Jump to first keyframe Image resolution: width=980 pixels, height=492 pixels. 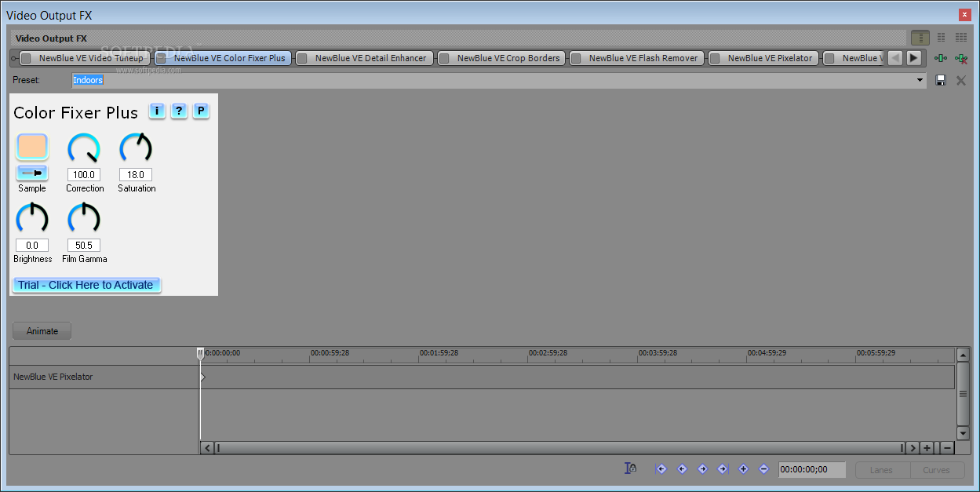(661, 469)
